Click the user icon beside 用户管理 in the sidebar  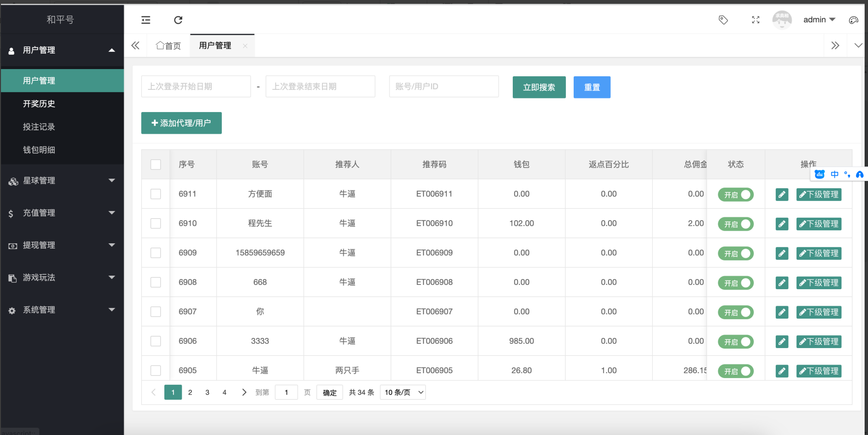point(12,51)
